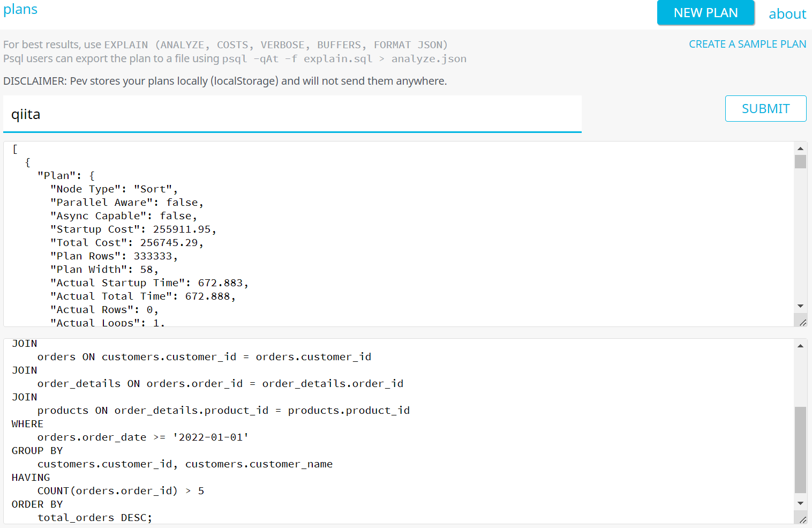Place cursor on the "Startup Cost" JSON line
This screenshot has height=528, width=812.
point(134,229)
